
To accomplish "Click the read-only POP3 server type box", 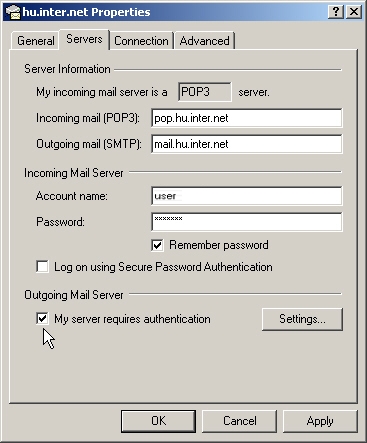I will (x=205, y=92).
